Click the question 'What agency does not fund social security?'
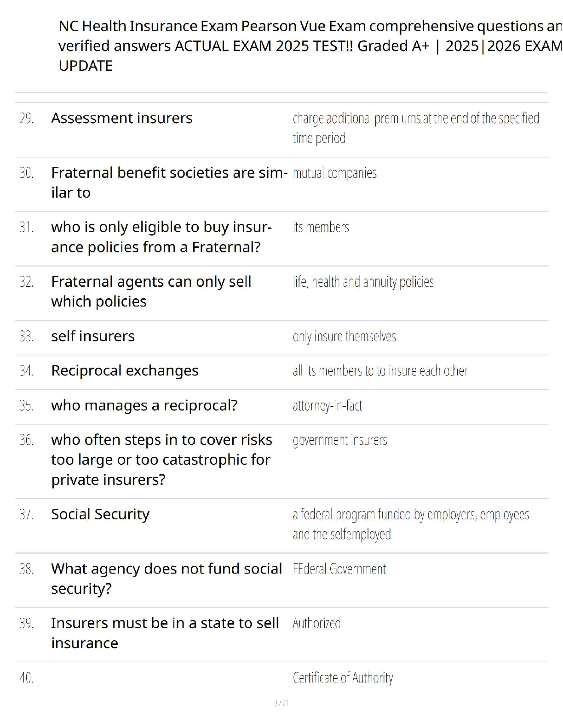563x728 pixels. point(166,579)
